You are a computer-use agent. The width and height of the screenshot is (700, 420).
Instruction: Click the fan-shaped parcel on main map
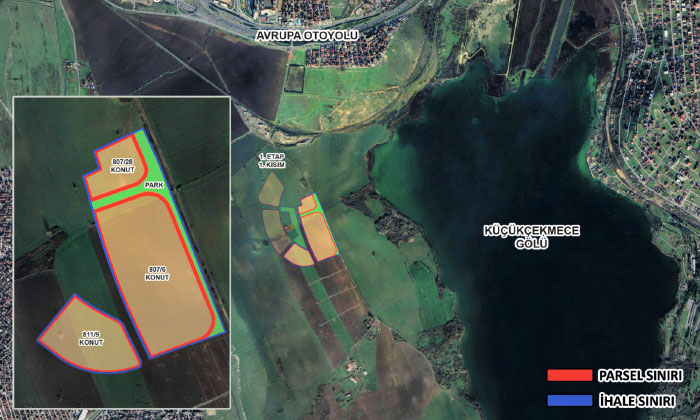pos(298,255)
